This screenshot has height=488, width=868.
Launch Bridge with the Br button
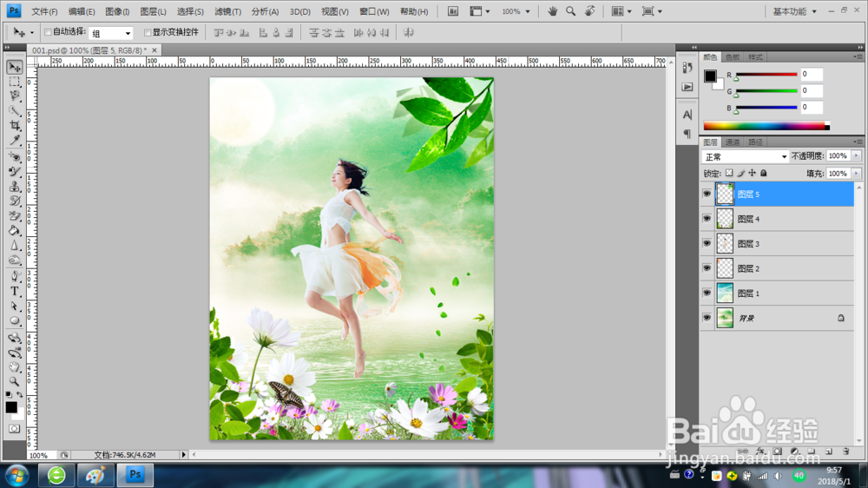453,11
